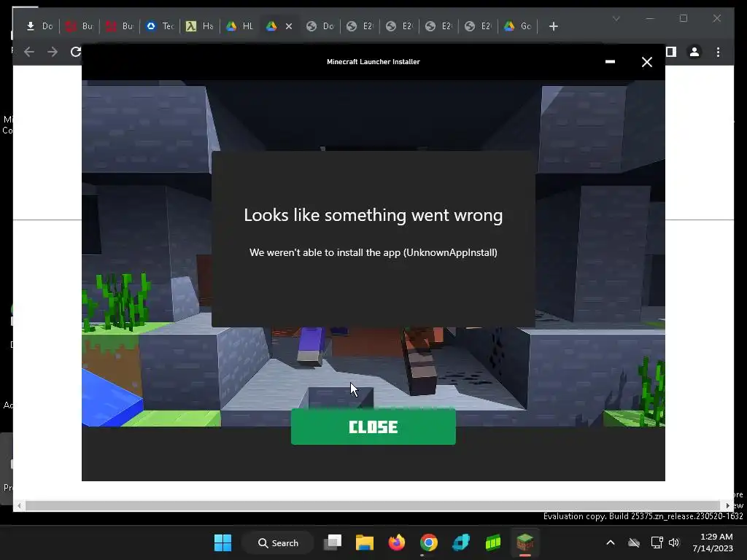The image size is (747, 560).
Task: Switch to the 'Tec' tab
Action: point(160,26)
